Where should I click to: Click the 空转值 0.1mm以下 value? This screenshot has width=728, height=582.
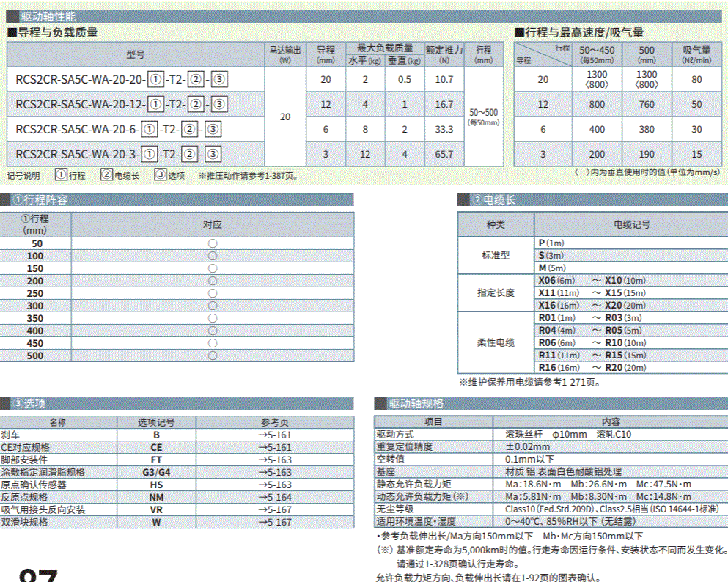tap(530, 459)
